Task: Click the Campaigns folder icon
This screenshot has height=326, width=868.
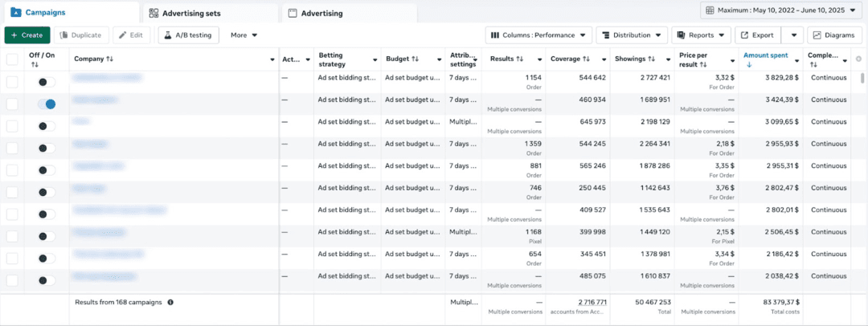Action: click(15, 13)
